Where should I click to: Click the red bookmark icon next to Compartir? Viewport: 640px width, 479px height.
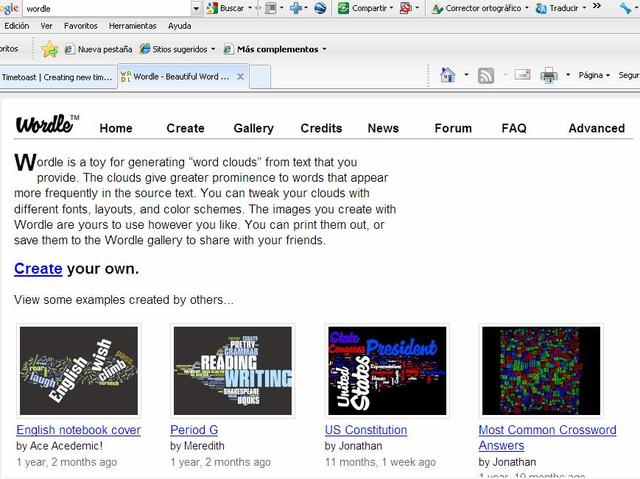[x=406, y=8]
